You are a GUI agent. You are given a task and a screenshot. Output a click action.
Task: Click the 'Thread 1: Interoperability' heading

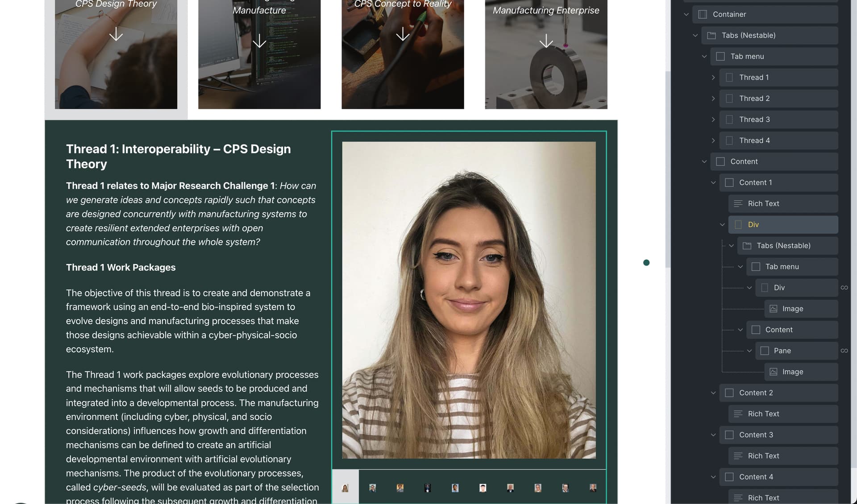(x=178, y=156)
